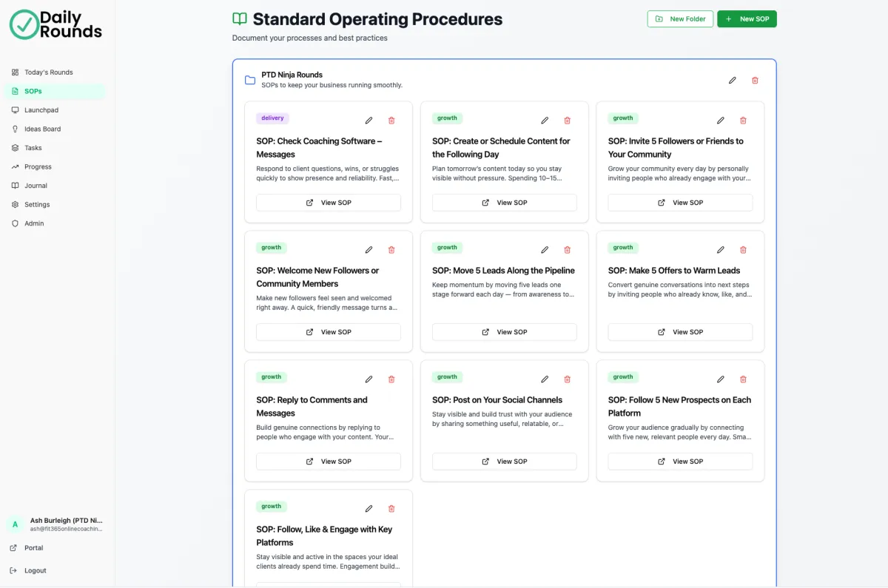Click the pencil edit icon for PTD Ninja Rounds folder
This screenshot has width=888, height=588.
click(733, 81)
